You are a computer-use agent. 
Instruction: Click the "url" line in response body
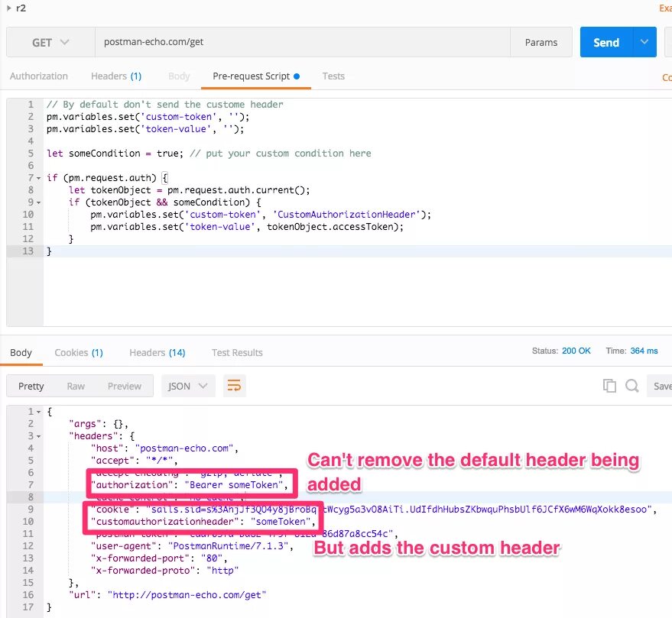[x=167, y=595]
